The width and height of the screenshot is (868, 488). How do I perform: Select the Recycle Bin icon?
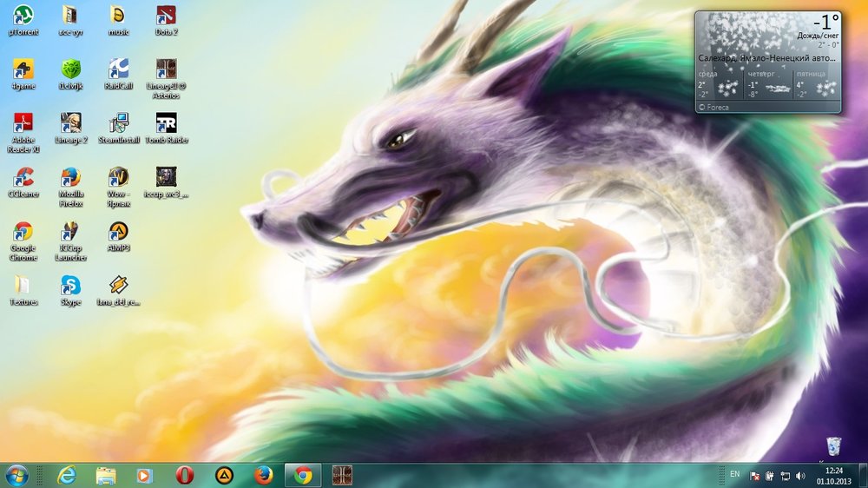833,446
